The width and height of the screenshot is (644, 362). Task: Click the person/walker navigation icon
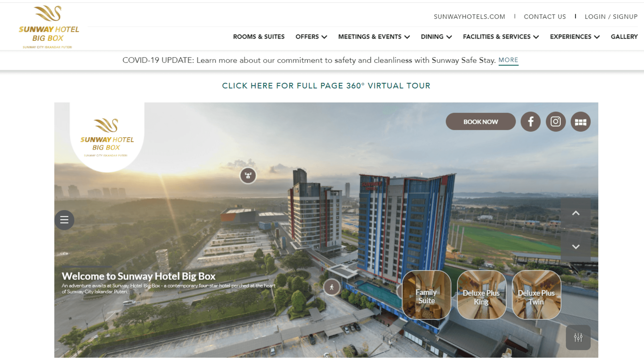click(x=332, y=287)
